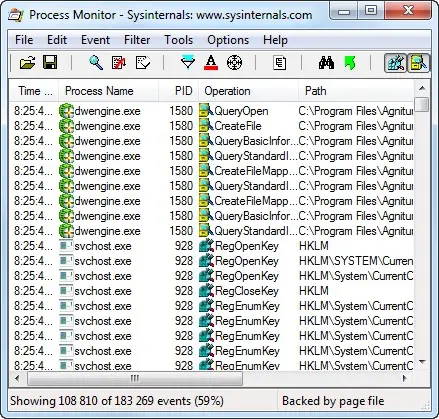439x419 pixels.
Task: Toggle the Autoscroll toolbar icon
Action: [x=119, y=63]
